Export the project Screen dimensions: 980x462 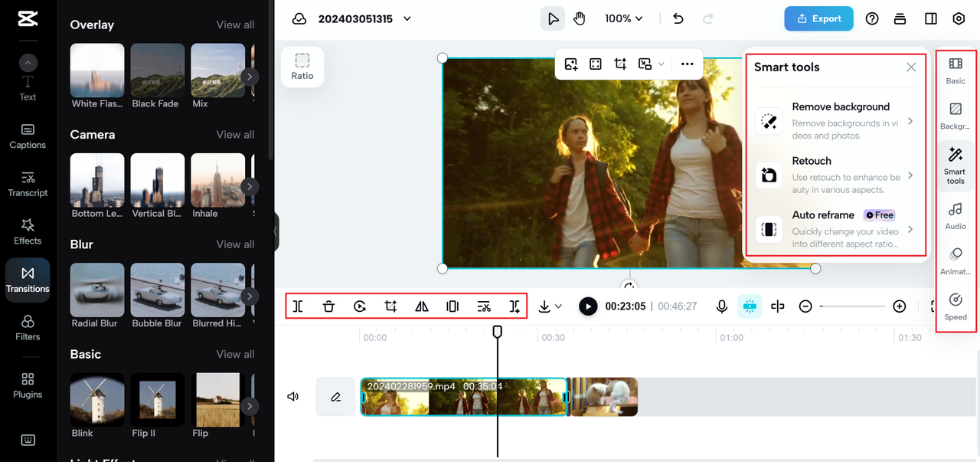pos(818,18)
